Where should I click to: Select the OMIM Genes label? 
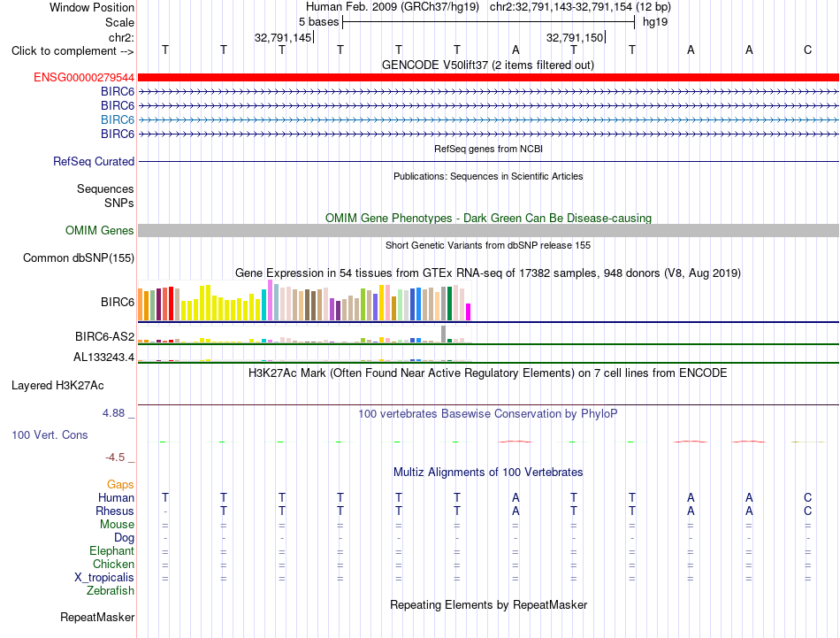100,231
